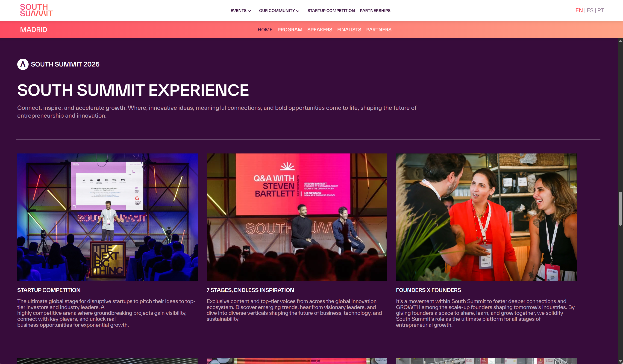The image size is (623, 364).
Task: Open the Startup Competition stage photo
Action: 107,217
